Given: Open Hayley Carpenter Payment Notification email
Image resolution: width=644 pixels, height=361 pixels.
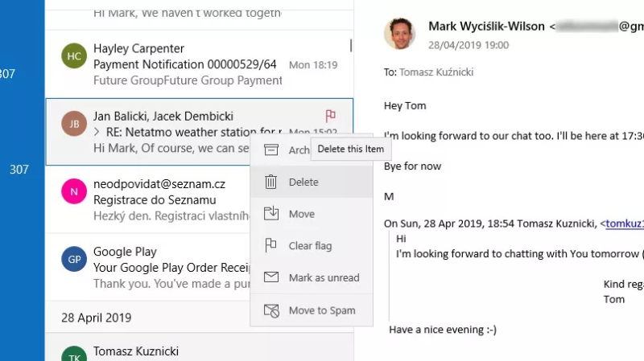Looking at the screenshot, I should click(185, 64).
